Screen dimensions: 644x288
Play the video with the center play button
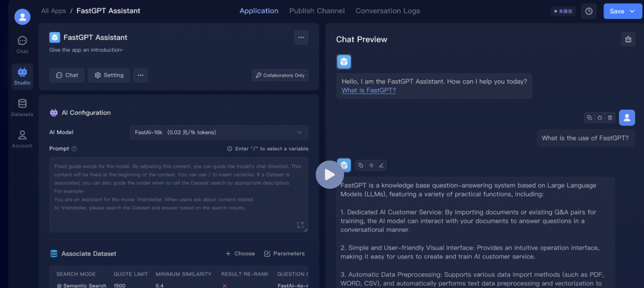coord(330,175)
